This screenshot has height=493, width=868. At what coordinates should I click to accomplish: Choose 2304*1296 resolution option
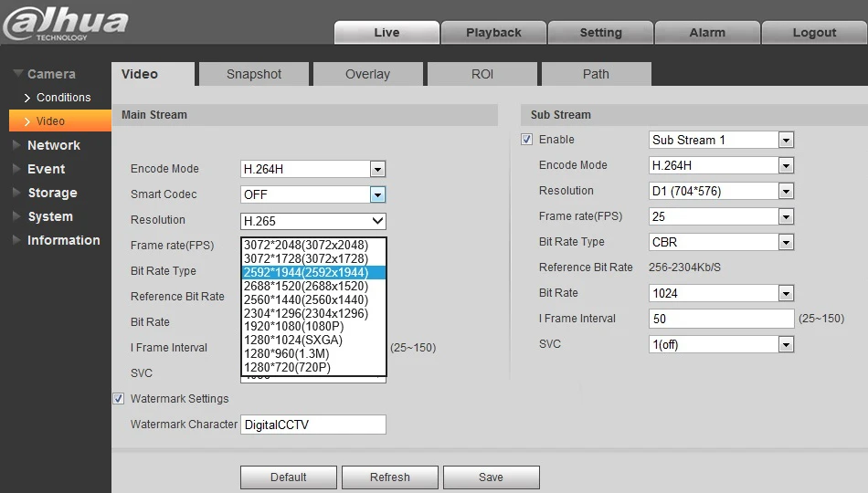click(x=313, y=313)
